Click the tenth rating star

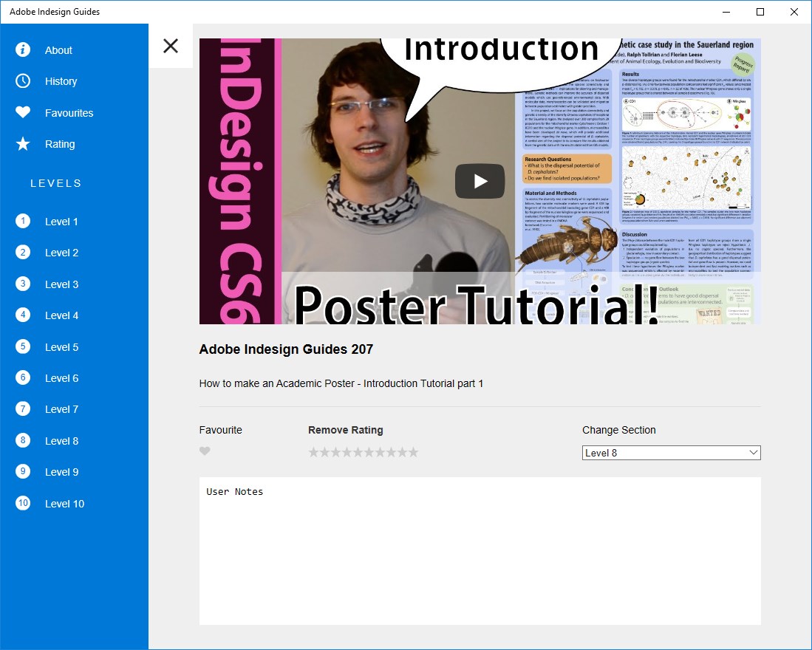413,452
